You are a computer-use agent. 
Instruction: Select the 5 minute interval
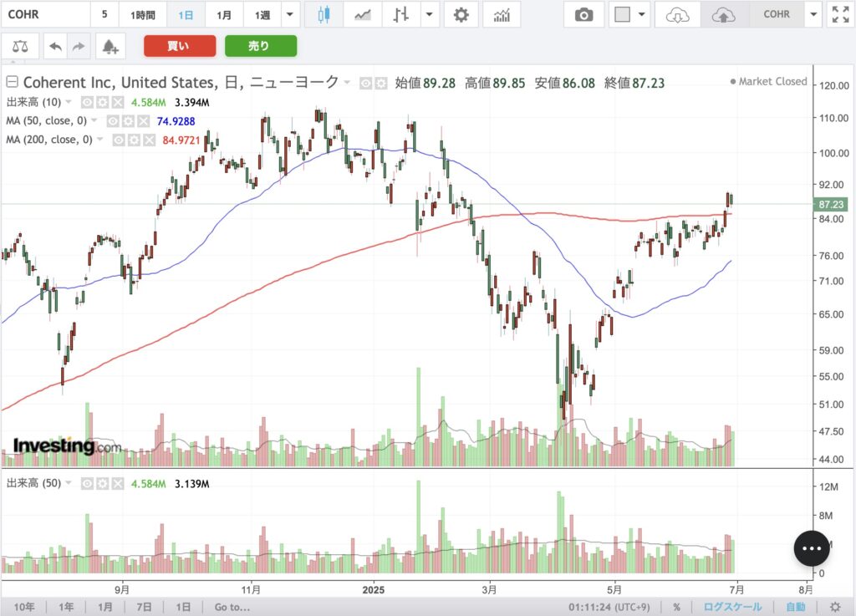pos(104,15)
